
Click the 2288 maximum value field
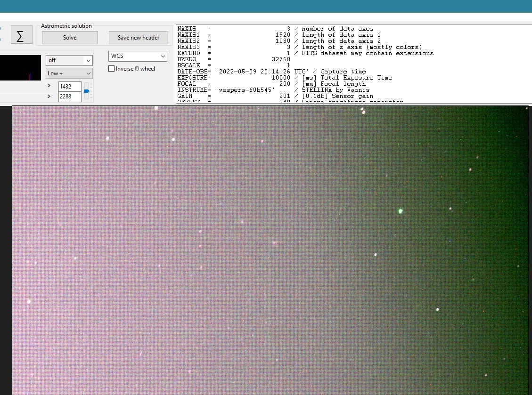tap(70, 97)
